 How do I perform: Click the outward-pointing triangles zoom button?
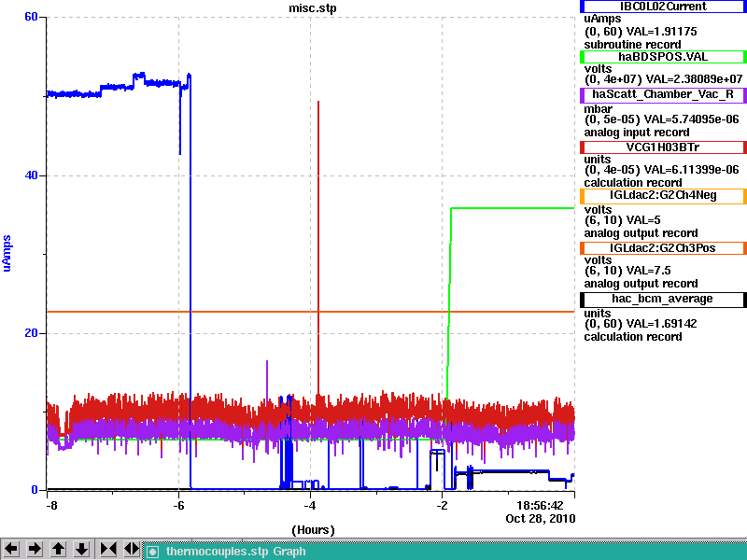(x=132, y=549)
